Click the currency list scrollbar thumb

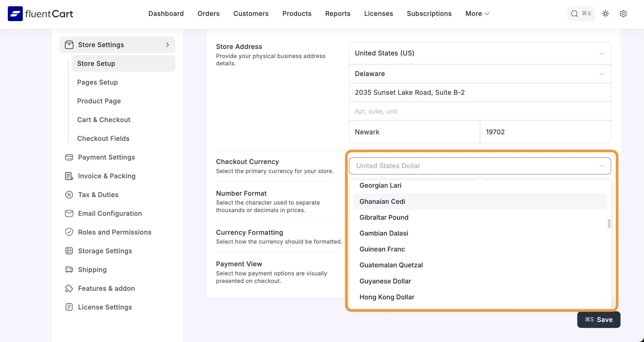pos(609,224)
